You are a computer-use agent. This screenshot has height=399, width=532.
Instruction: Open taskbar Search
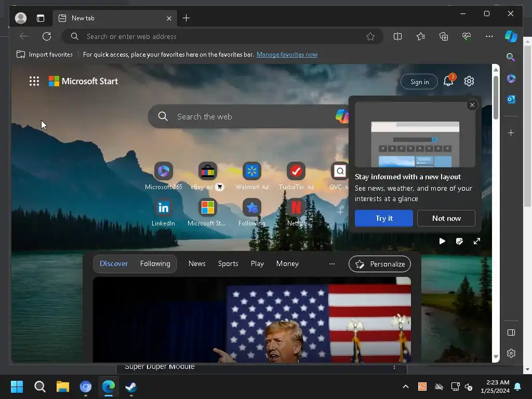pos(39,387)
